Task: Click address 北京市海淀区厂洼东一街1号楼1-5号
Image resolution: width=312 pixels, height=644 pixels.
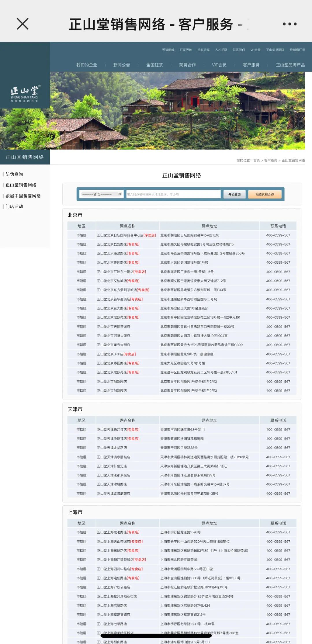Action: point(187,272)
